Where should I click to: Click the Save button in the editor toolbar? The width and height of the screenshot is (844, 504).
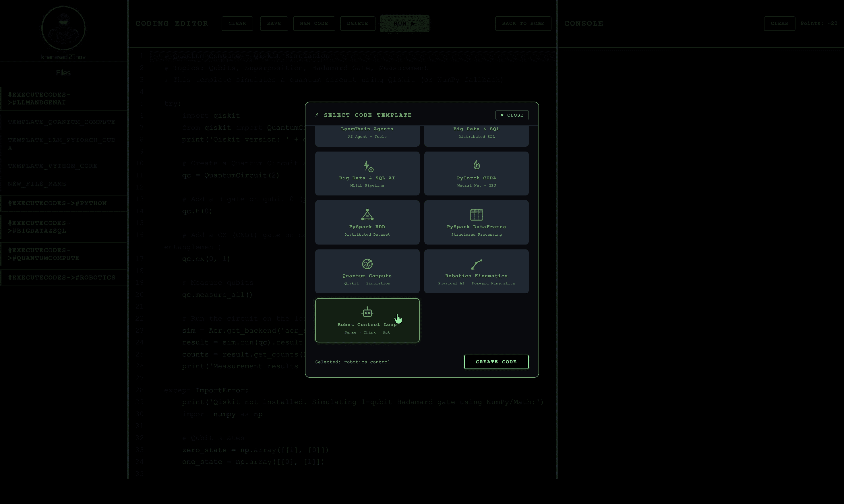(x=274, y=24)
